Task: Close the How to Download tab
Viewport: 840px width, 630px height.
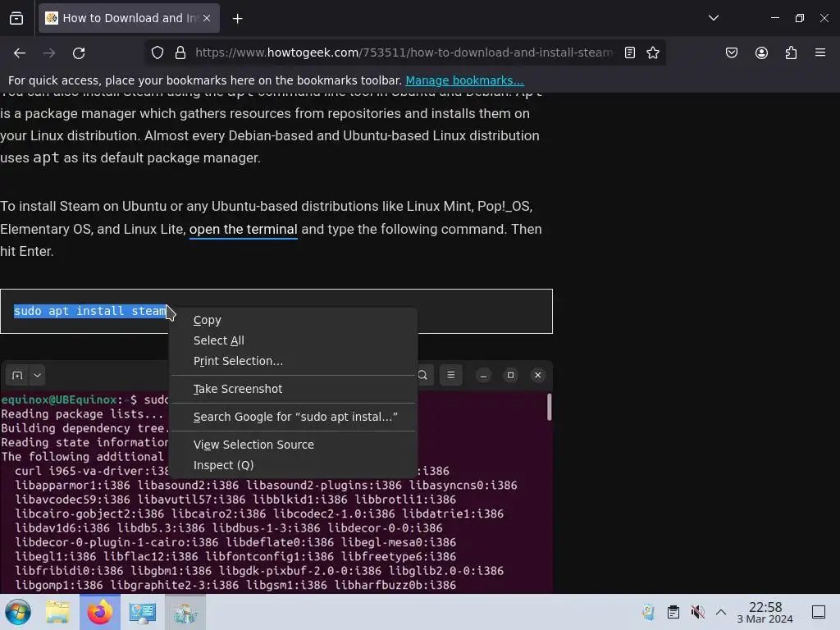Action: pyautogui.click(x=207, y=18)
